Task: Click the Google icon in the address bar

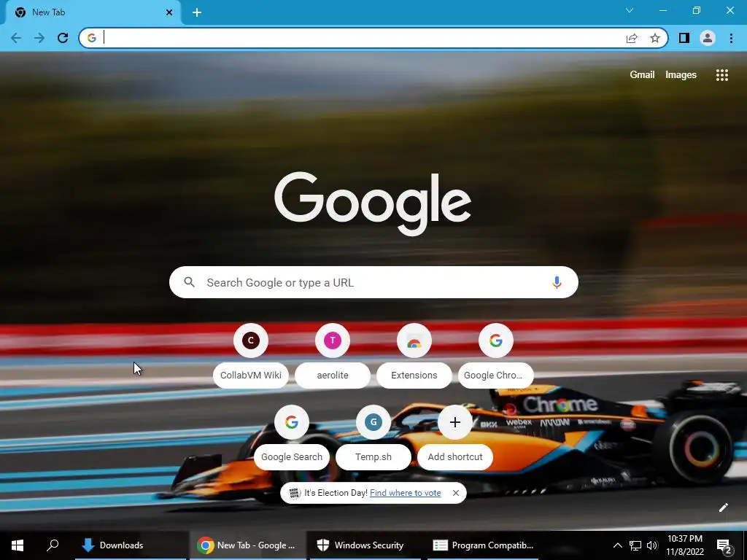Action: pos(92,38)
